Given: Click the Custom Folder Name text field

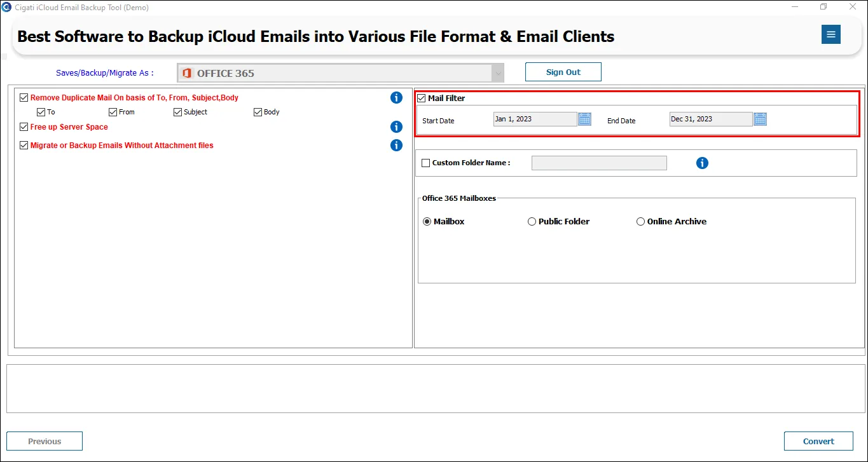Looking at the screenshot, I should pyautogui.click(x=599, y=163).
